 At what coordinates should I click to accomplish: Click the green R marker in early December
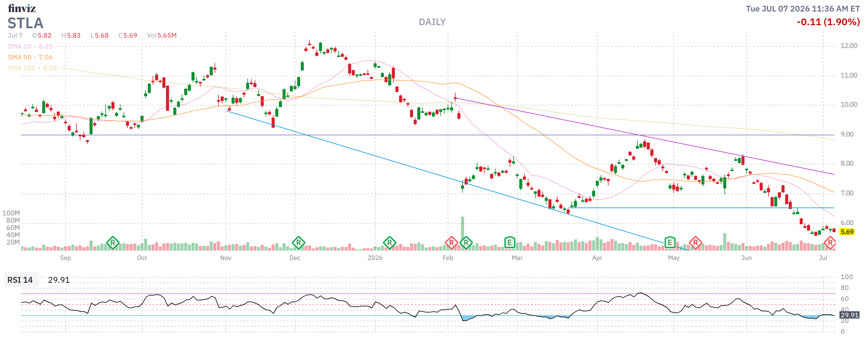pos(298,243)
